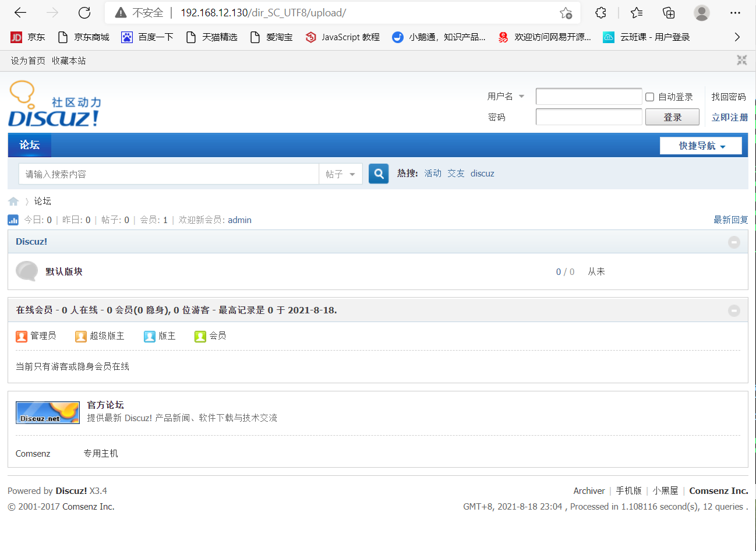Viewport: 756px width, 551px height.
Task: Open the Discuz.net official forum banner
Action: coord(48,412)
